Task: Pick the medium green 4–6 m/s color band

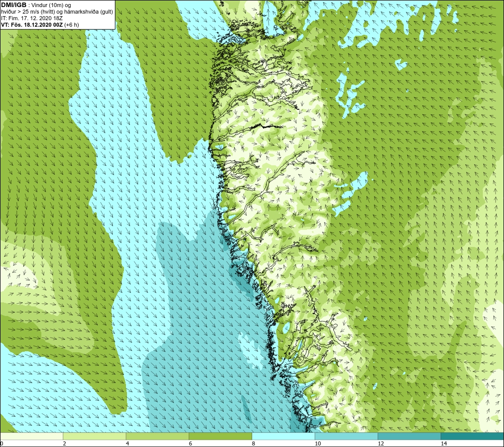Action: point(157,436)
